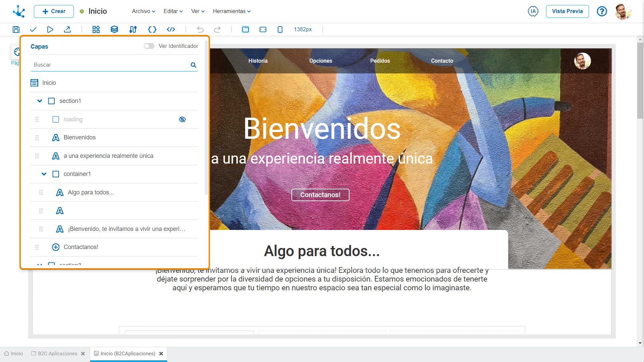The height and width of the screenshot is (362, 644).
Task: Click the Bienvenidos heading on canvas
Action: [322, 128]
